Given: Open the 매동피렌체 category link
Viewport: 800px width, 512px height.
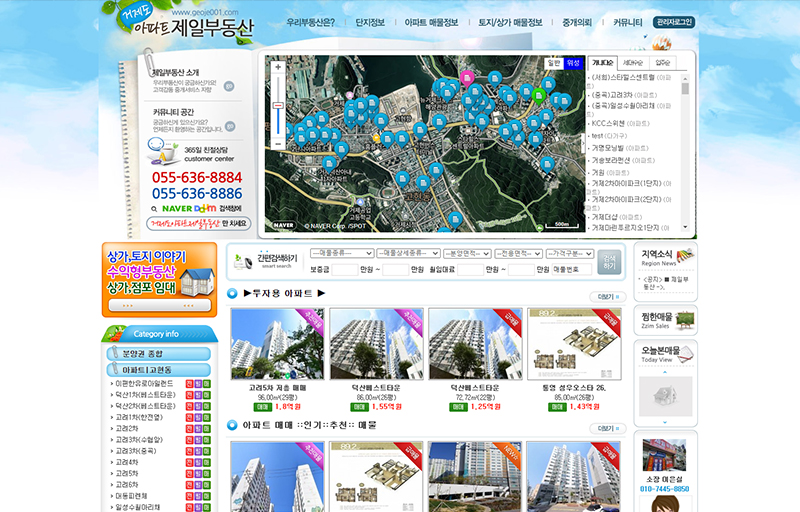Looking at the screenshot, I should pos(131,496).
